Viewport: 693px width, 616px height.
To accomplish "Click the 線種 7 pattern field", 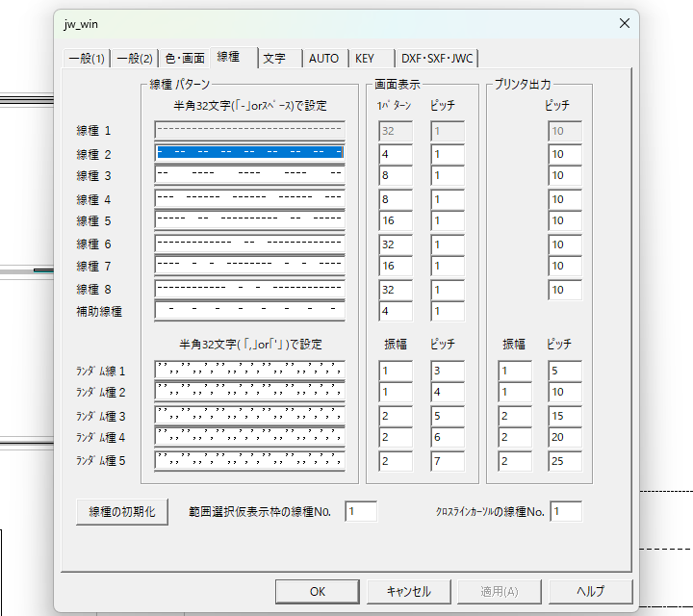I will (249, 265).
